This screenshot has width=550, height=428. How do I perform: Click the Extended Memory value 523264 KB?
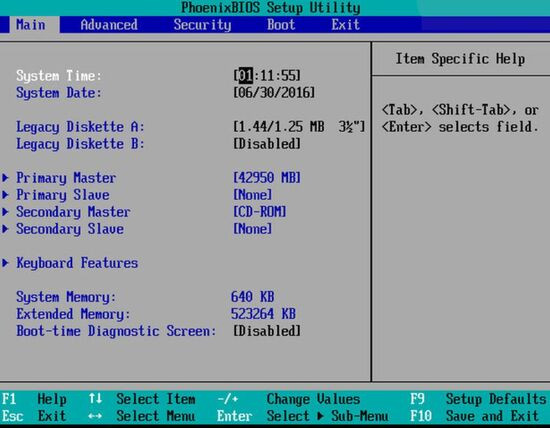pyautogui.click(x=263, y=314)
